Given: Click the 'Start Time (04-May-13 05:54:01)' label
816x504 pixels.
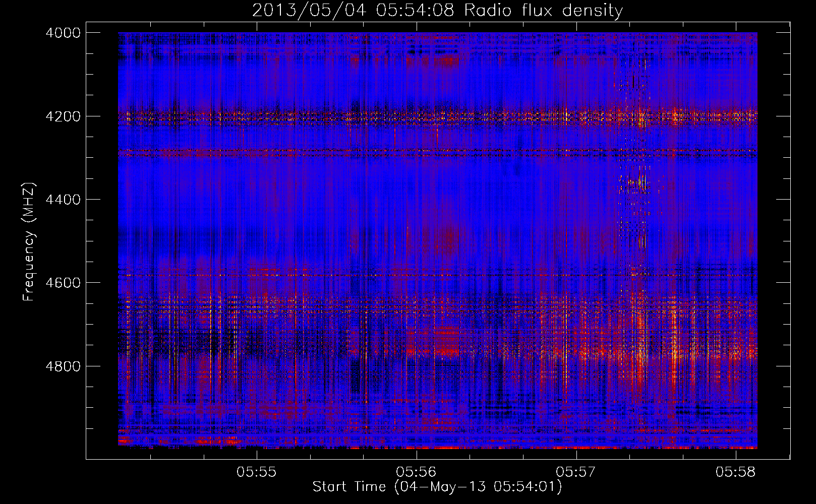Looking at the screenshot, I should tap(437, 487).
